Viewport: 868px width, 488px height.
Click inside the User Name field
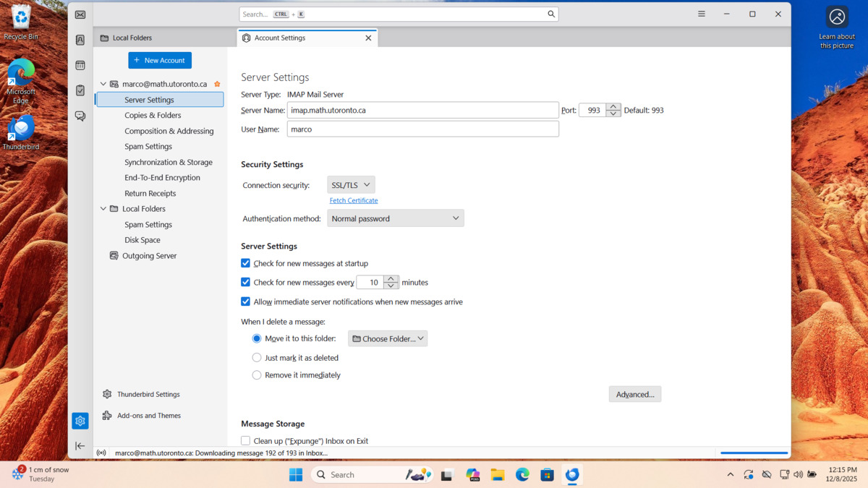pyautogui.click(x=423, y=129)
